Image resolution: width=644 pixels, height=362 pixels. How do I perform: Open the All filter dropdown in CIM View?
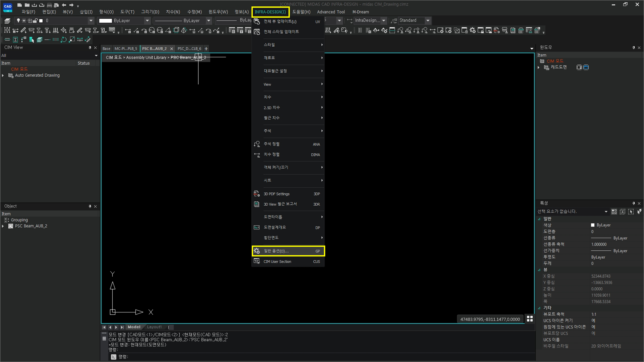(96, 56)
